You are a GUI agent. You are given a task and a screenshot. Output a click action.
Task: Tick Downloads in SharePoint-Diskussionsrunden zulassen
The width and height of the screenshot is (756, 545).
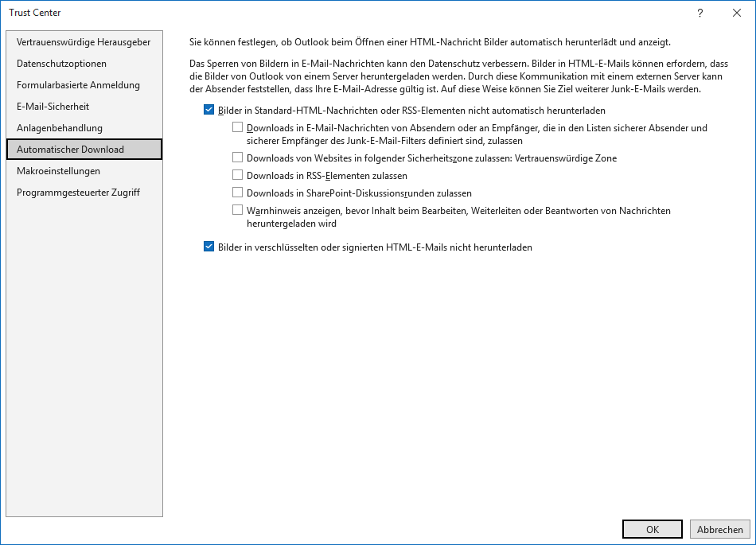[237, 193]
